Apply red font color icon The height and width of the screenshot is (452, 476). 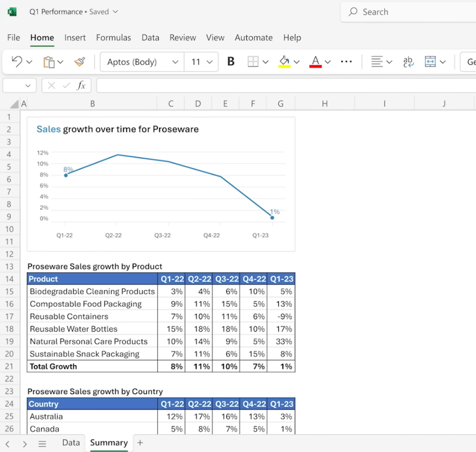315,62
